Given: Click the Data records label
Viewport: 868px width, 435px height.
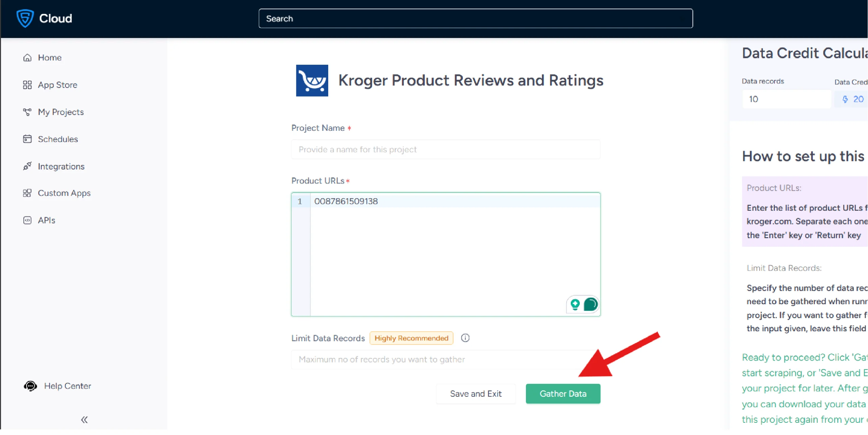Looking at the screenshot, I should [763, 81].
